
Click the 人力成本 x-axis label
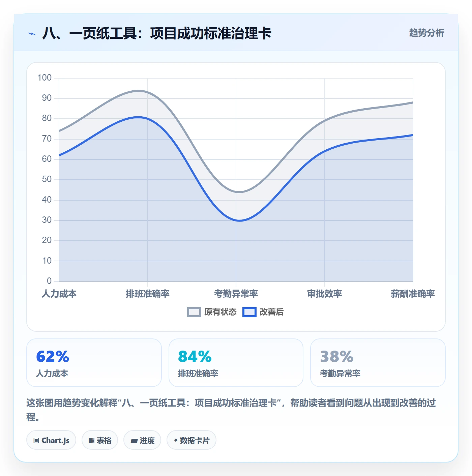(x=59, y=294)
